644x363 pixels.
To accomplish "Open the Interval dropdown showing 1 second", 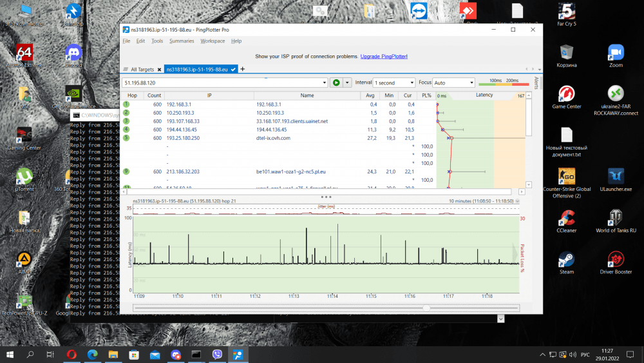I will coord(394,83).
